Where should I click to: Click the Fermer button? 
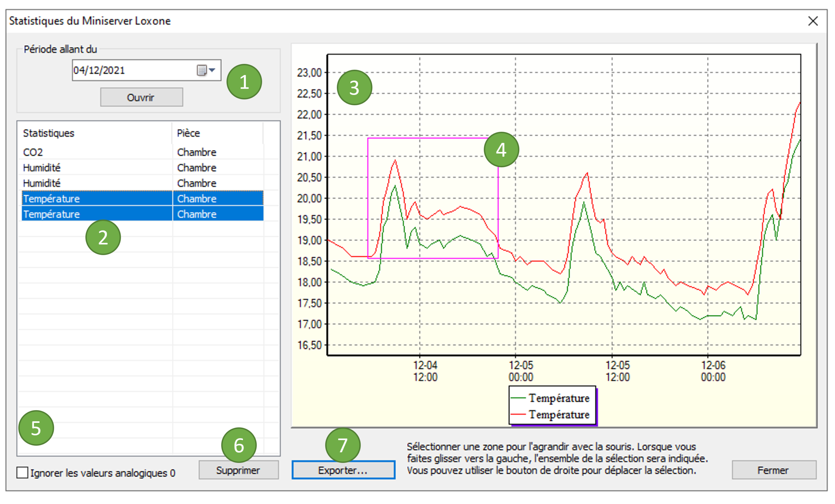tap(774, 470)
